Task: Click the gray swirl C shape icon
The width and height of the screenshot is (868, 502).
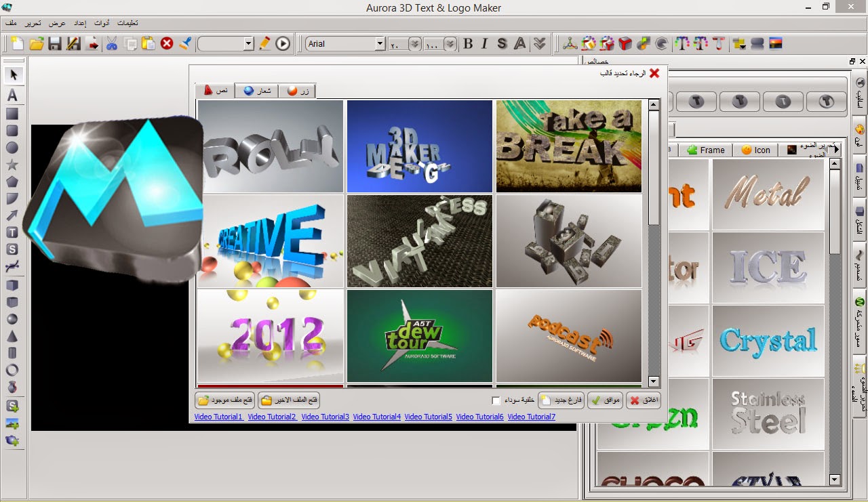Action: [x=662, y=43]
